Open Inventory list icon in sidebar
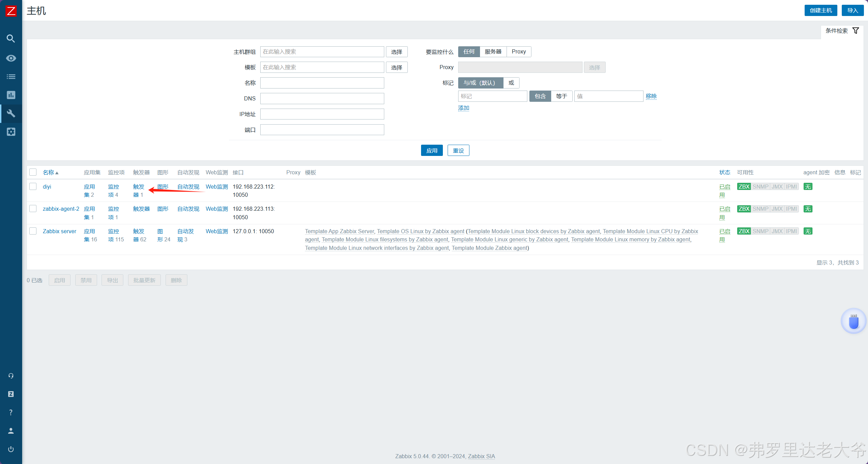The image size is (868, 464). tap(11, 77)
